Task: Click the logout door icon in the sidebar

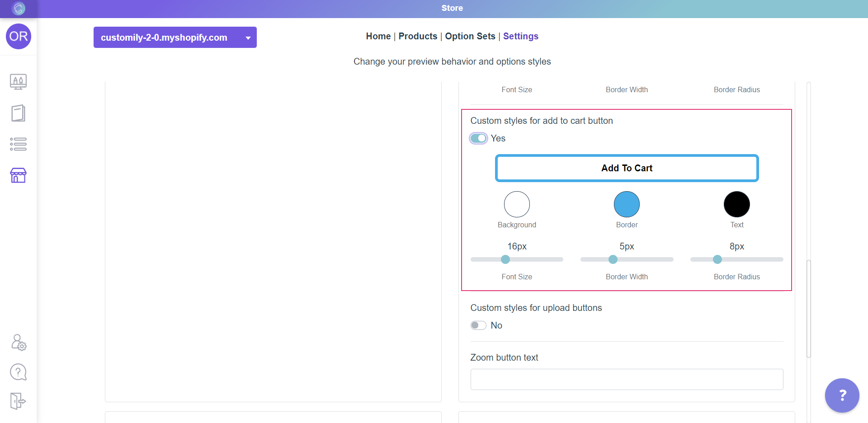Action: pos(19,401)
